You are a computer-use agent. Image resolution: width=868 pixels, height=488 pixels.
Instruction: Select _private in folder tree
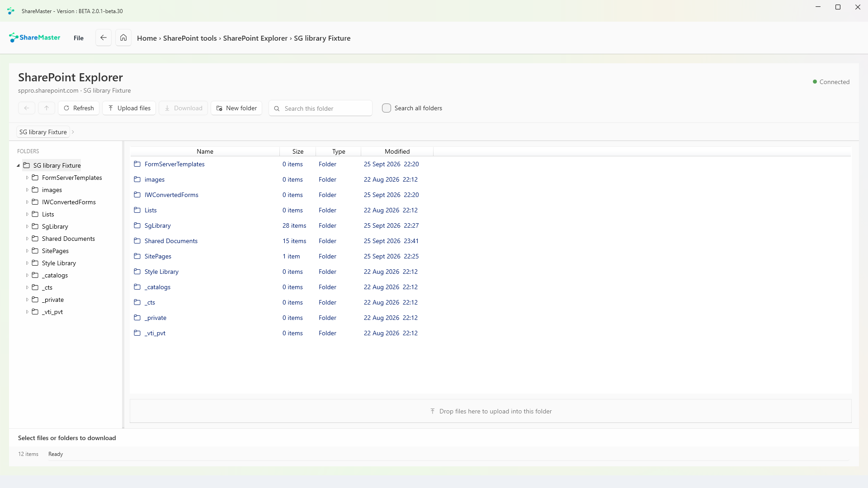coord(53,300)
